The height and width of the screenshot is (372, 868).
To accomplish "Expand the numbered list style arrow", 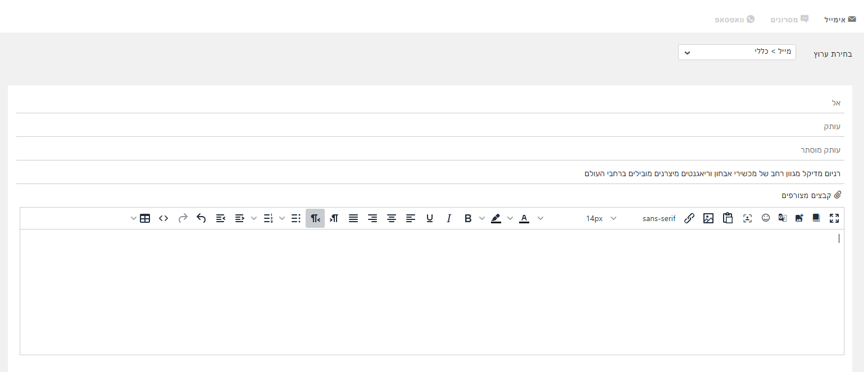I will [254, 218].
